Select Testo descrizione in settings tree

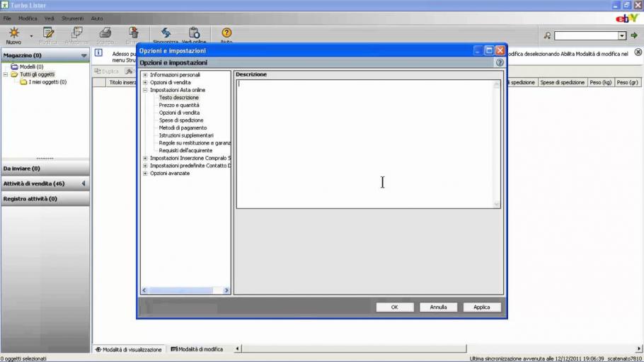coord(178,98)
